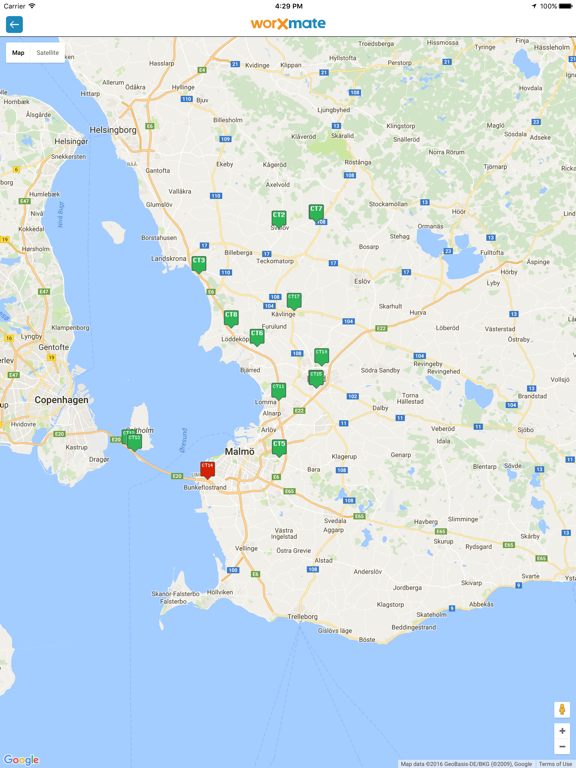The height and width of the screenshot is (768, 576).
Task: Open the Google logo link
Action: [x=21, y=760]
